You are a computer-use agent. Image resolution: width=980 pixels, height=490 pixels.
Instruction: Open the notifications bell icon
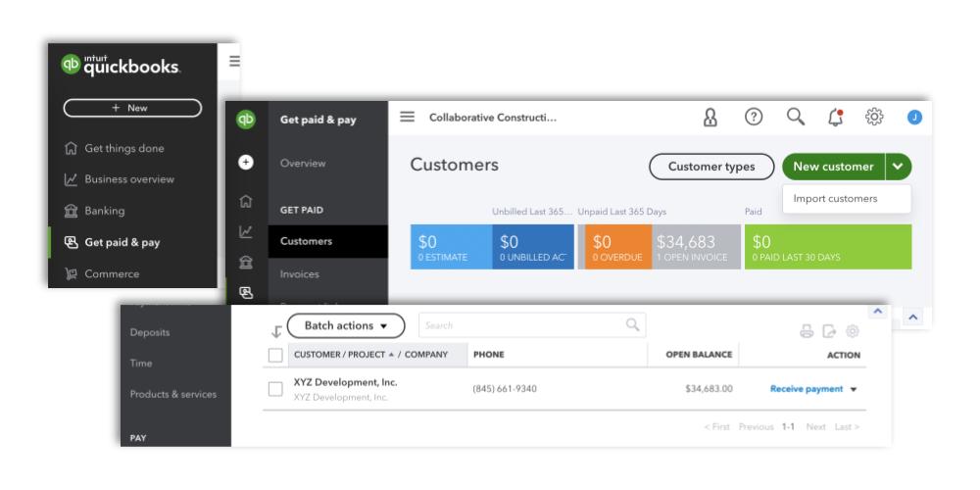(836, 117)
